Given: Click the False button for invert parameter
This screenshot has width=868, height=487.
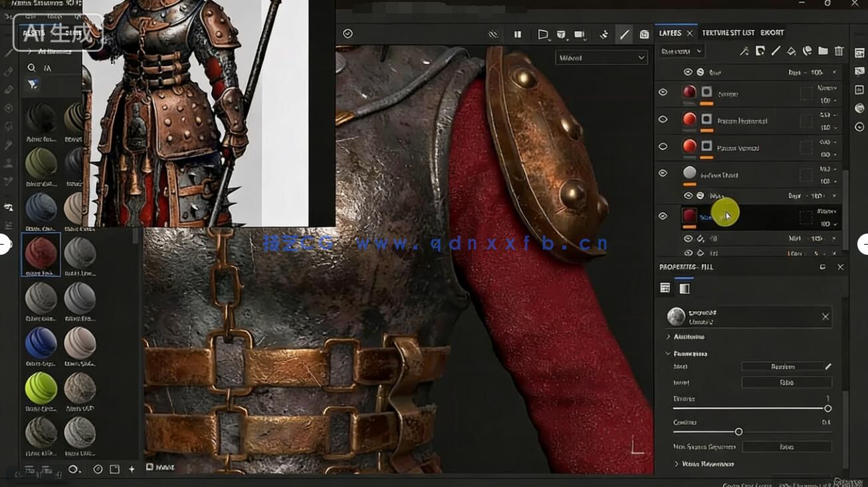Looking at the screenshot, I should pyautogui.click(x=786, y=383).
